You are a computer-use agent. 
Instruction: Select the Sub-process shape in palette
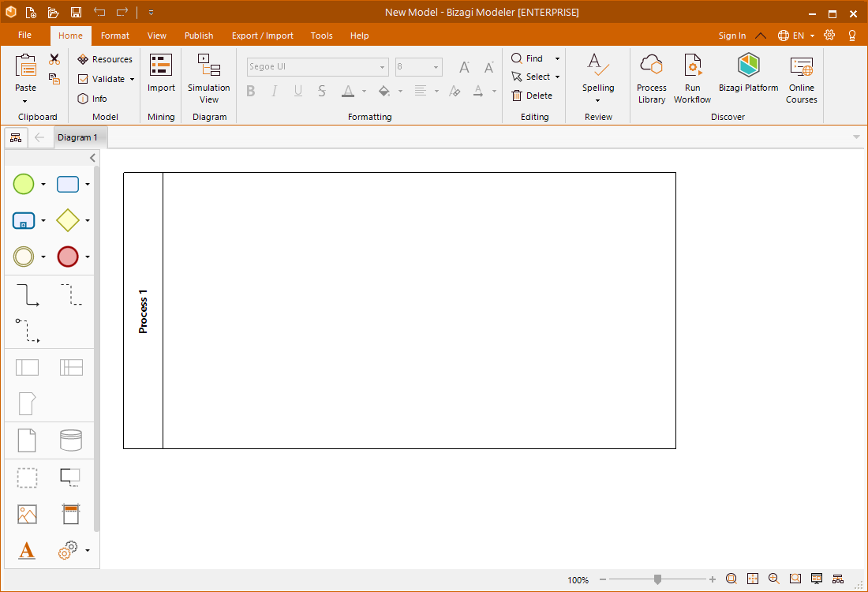pyautogui.click(x=23, y=220)
